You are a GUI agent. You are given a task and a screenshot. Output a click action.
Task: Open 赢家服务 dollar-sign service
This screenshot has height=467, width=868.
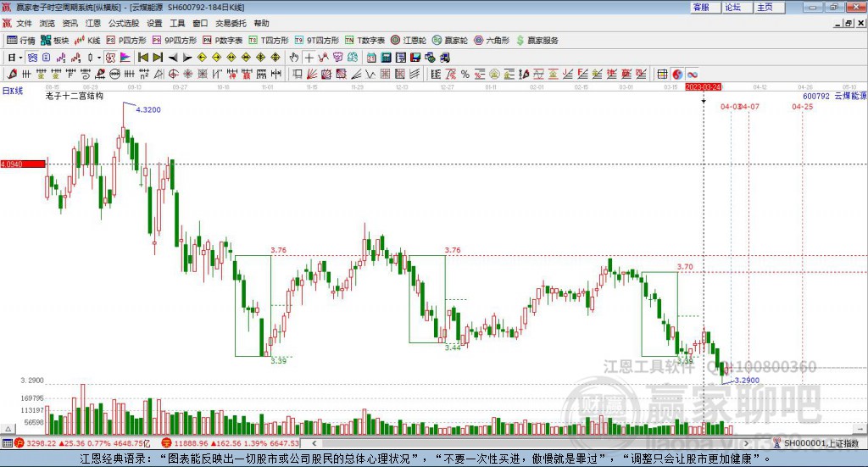(x=537, y=41)
